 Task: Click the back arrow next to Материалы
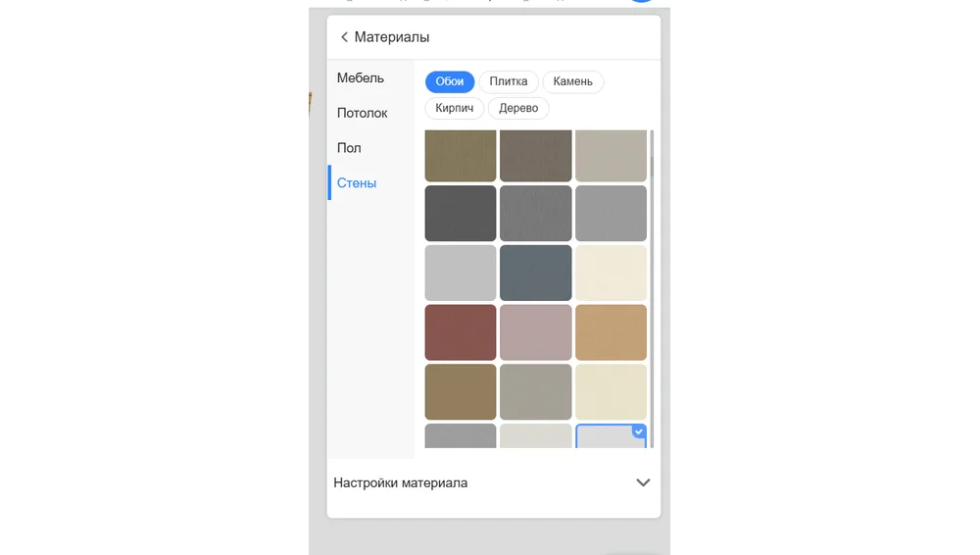344,37
